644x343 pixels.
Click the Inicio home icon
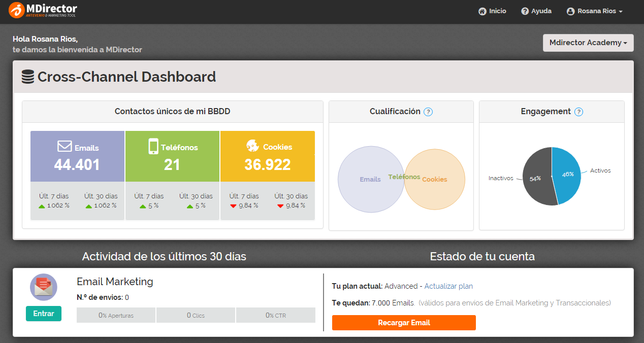482,11
